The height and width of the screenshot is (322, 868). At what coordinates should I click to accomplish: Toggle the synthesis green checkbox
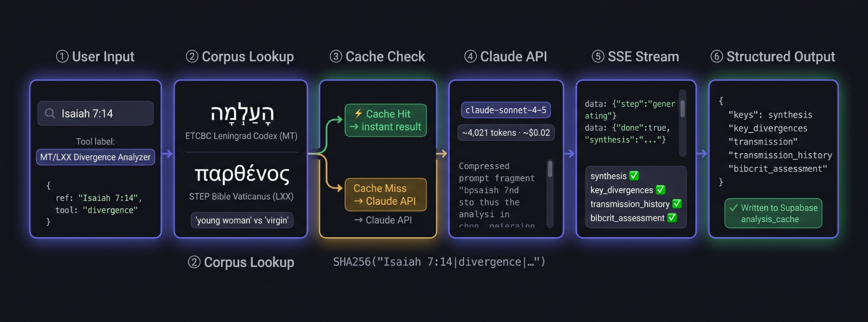point(634,176)
